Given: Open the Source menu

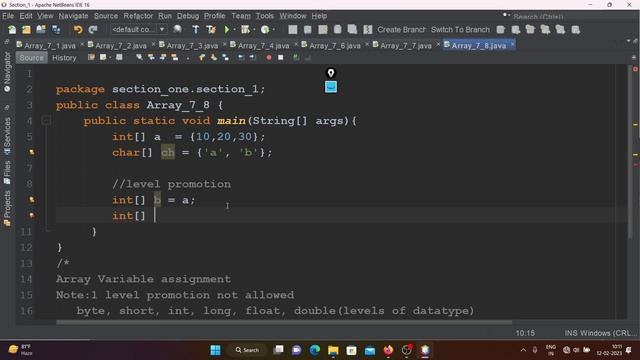Looking at the screenshot, I should point(106,16).
